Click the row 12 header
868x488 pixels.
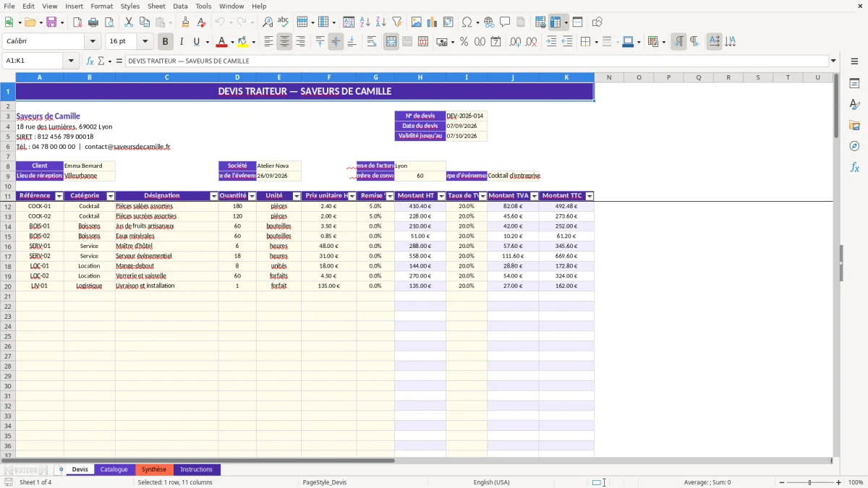[8, 206]
